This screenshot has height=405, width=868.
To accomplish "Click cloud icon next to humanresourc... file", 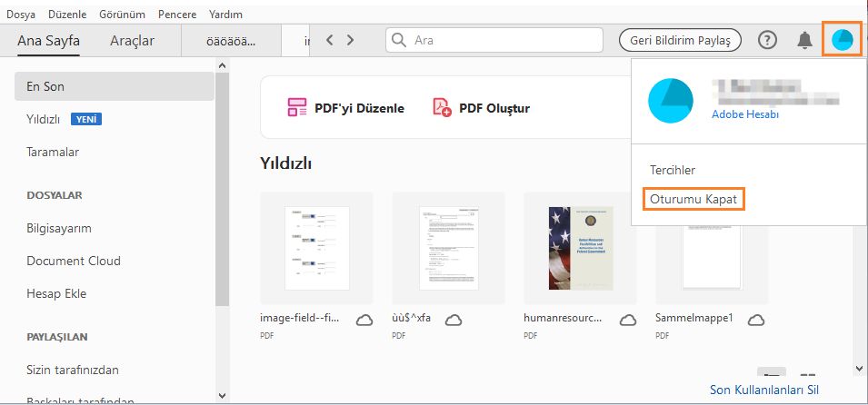I will (x=628, y=320).
